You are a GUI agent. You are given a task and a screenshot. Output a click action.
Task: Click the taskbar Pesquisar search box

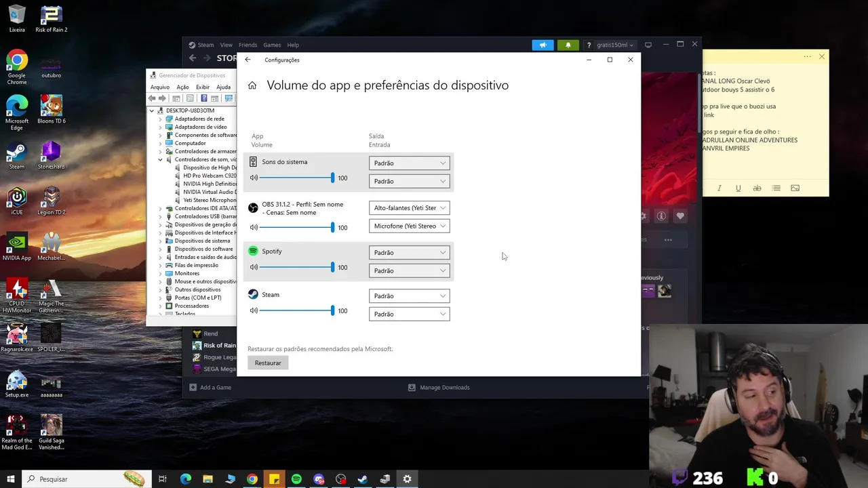pyautogui.click(x=85, y=479)
